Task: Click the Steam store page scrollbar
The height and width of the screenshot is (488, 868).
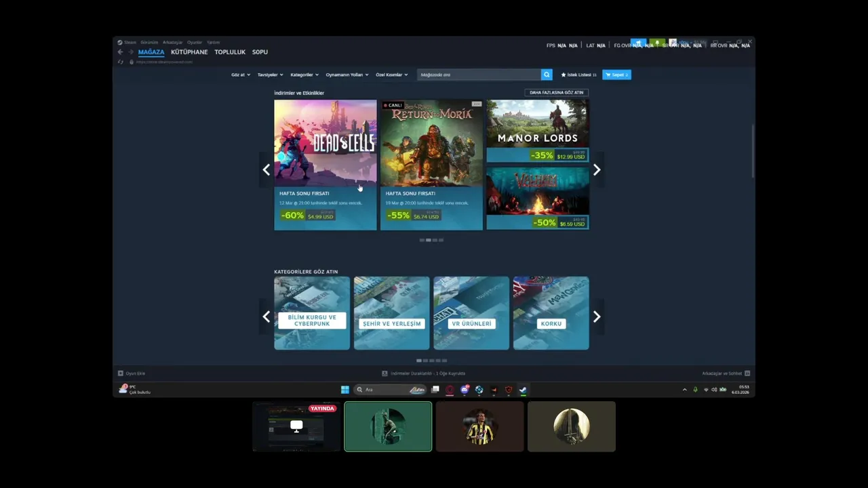Action: (753, 152)
